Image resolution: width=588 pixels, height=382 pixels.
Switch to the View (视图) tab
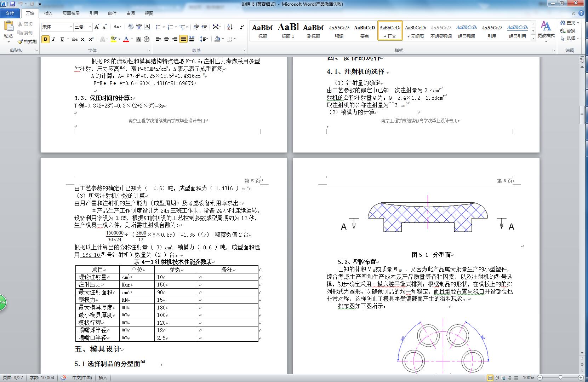[149, 13]
